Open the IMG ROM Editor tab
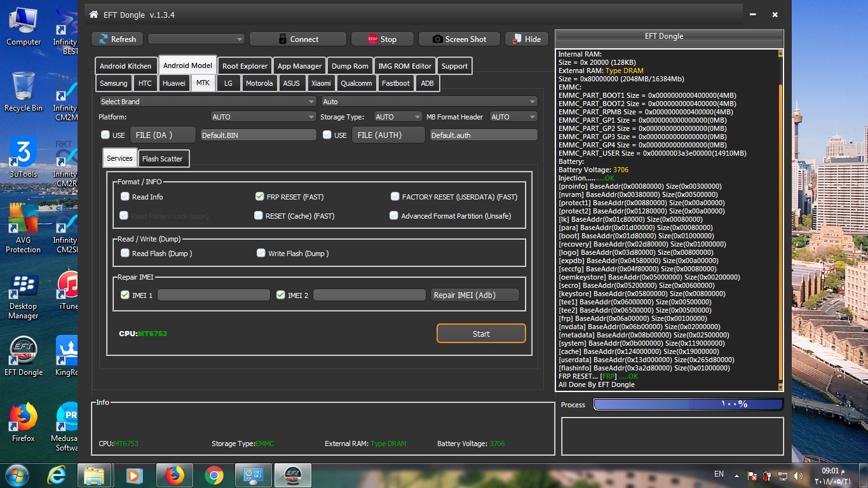 405,66
